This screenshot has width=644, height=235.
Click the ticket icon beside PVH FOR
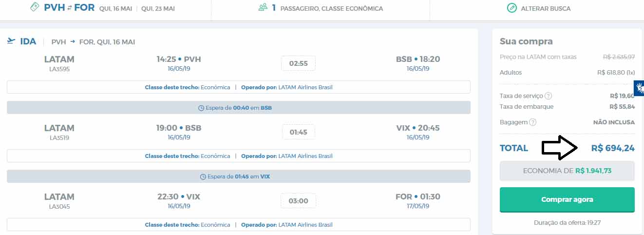click(34, 8)
